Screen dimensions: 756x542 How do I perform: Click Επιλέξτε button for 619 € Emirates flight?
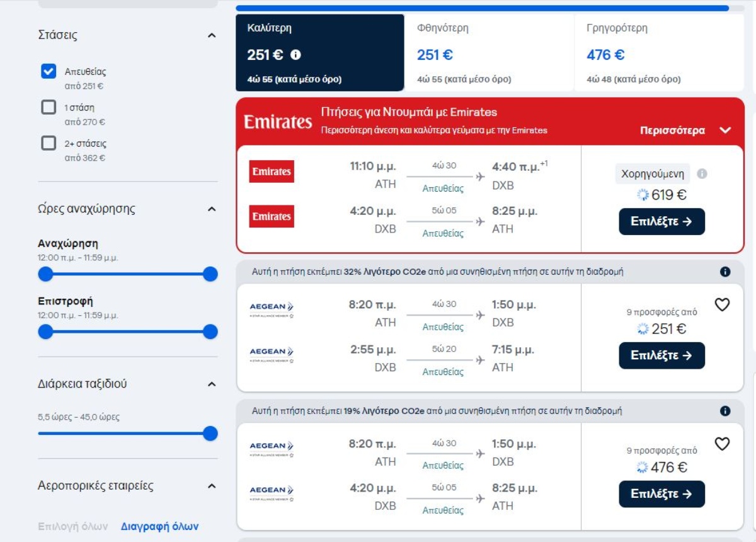pos(661,222)
